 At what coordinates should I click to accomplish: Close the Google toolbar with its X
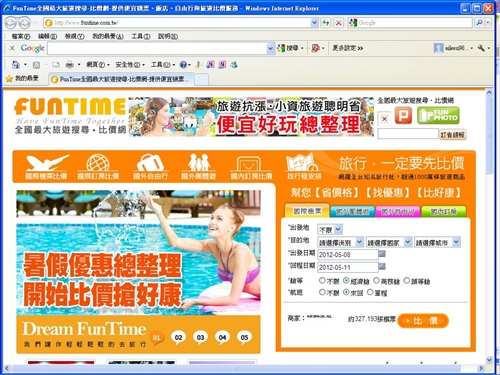12,48
